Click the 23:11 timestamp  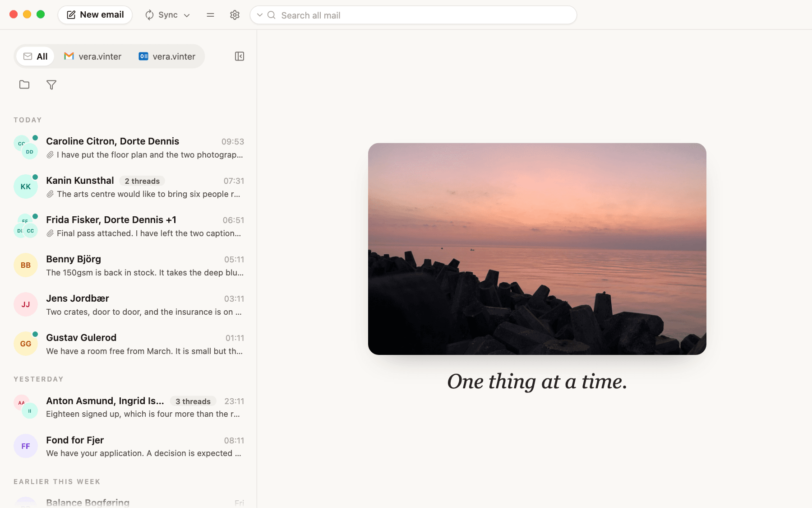[x=234, y=401]
